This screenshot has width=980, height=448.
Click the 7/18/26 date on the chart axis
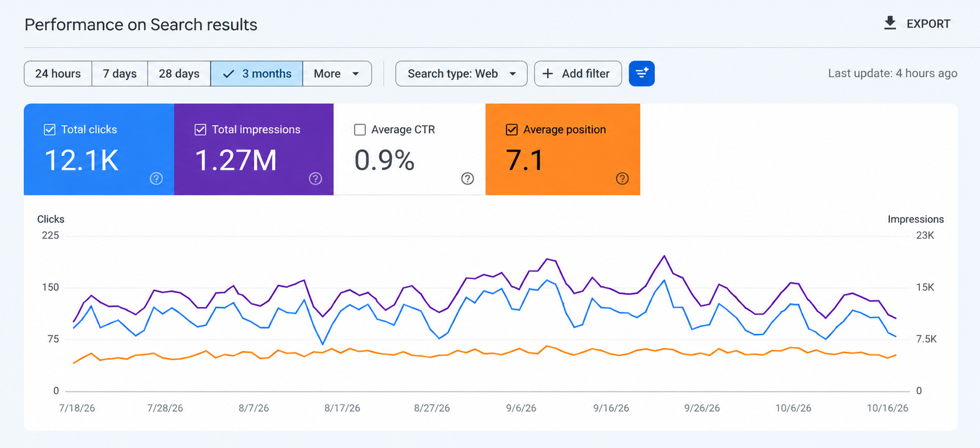77,408
